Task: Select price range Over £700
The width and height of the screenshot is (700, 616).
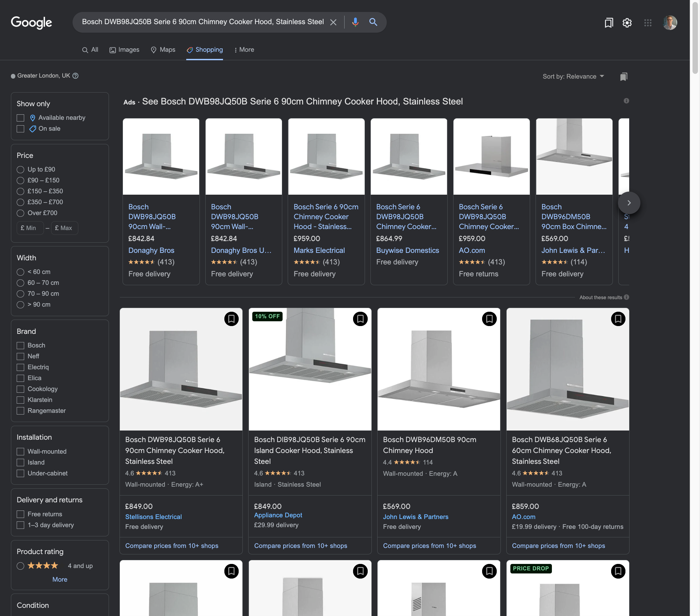Action: (20, 213)
